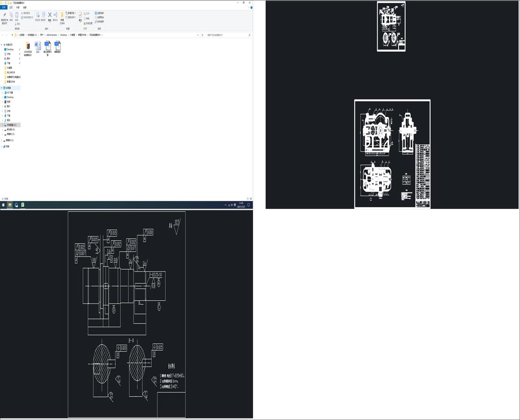The image size is (520, 420).
Task: Open the New item dropdown in the ribbon
Action: 71,13
